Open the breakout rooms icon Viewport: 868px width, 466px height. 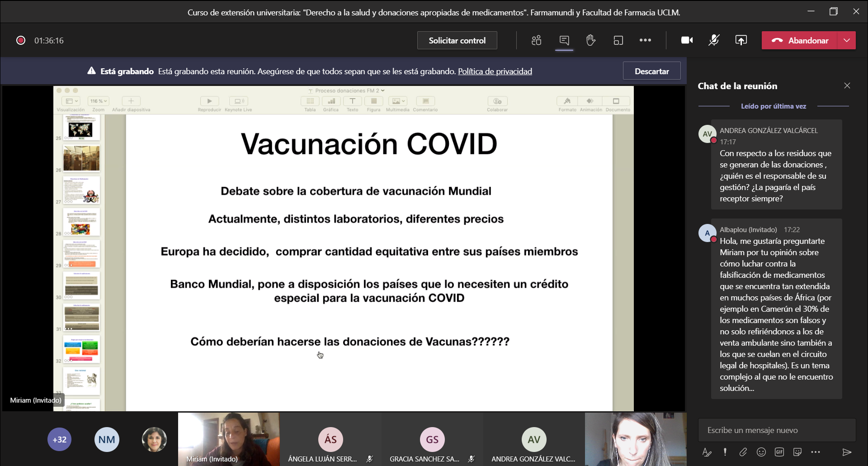(618, 40)
